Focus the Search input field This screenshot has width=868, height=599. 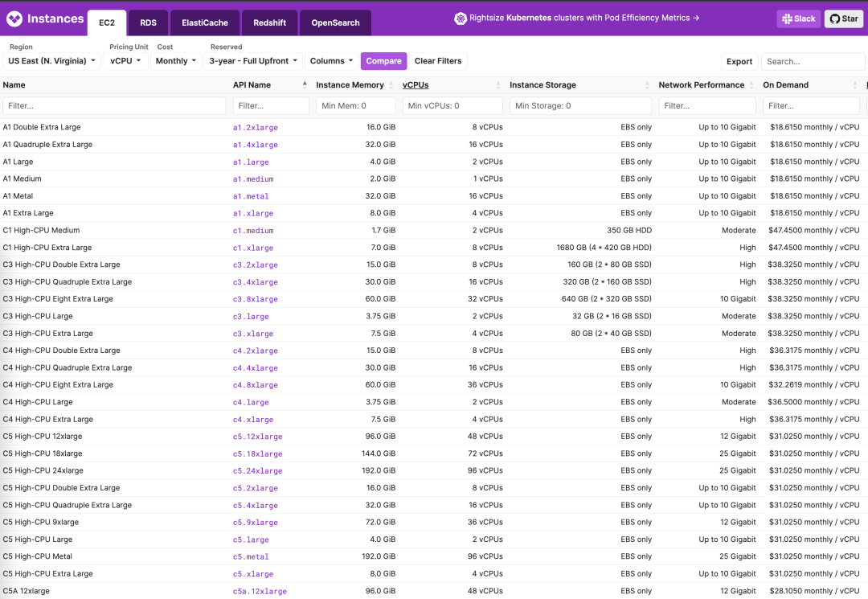tap(813, 61)
